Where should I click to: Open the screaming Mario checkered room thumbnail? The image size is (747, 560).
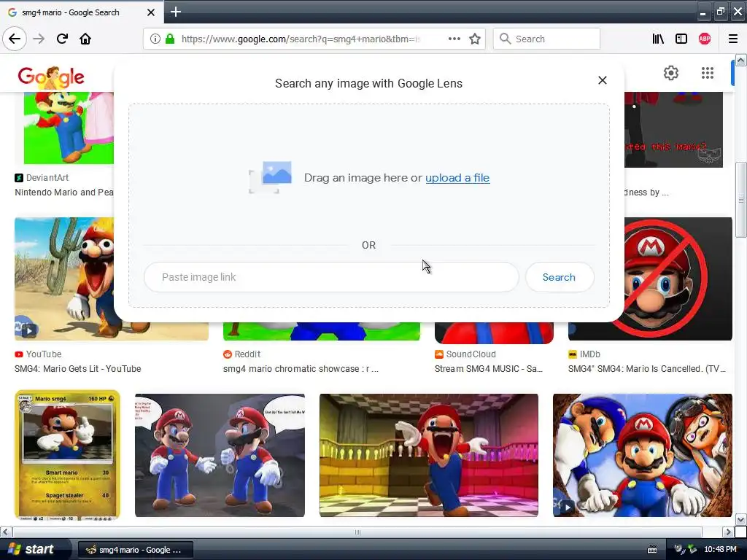(x=429, y=455)
